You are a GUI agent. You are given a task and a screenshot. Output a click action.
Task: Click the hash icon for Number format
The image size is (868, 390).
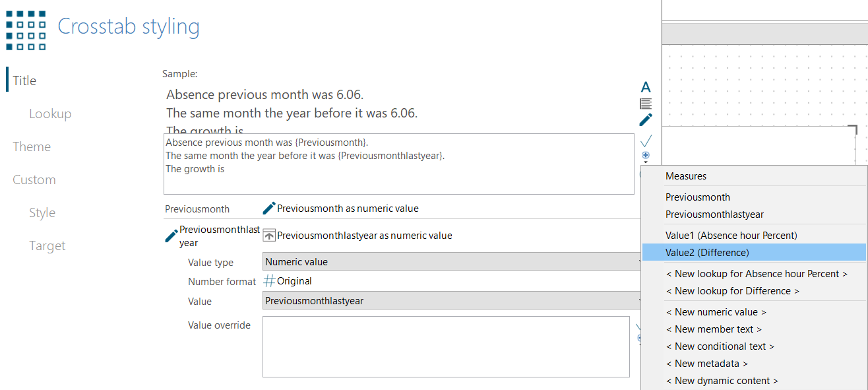point(269,281)
